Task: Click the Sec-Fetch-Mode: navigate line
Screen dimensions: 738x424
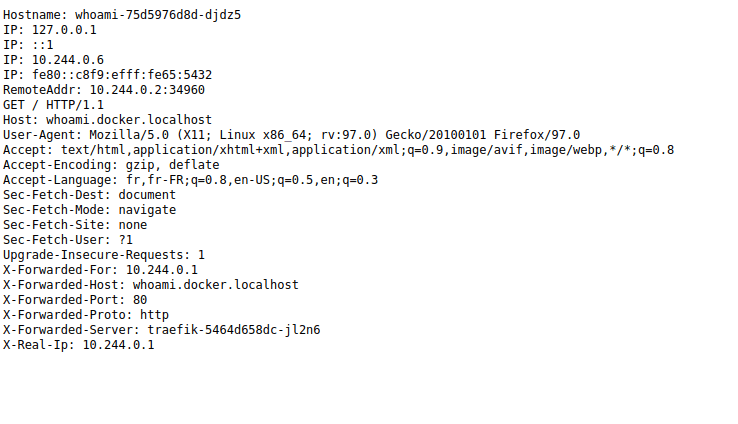Action: click(89, 210)
